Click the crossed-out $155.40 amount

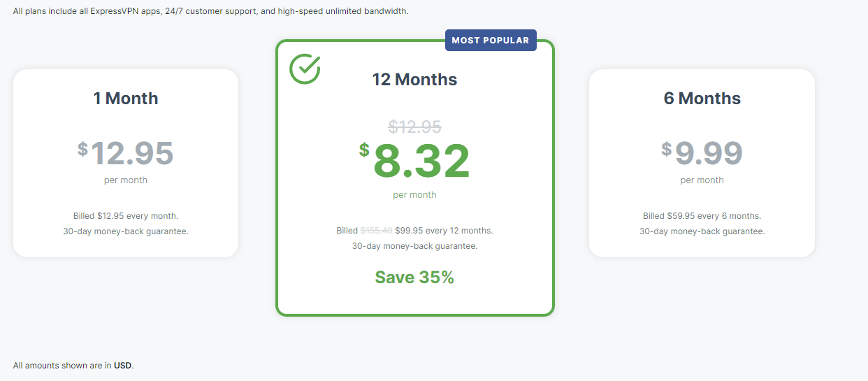click(376, 231)
